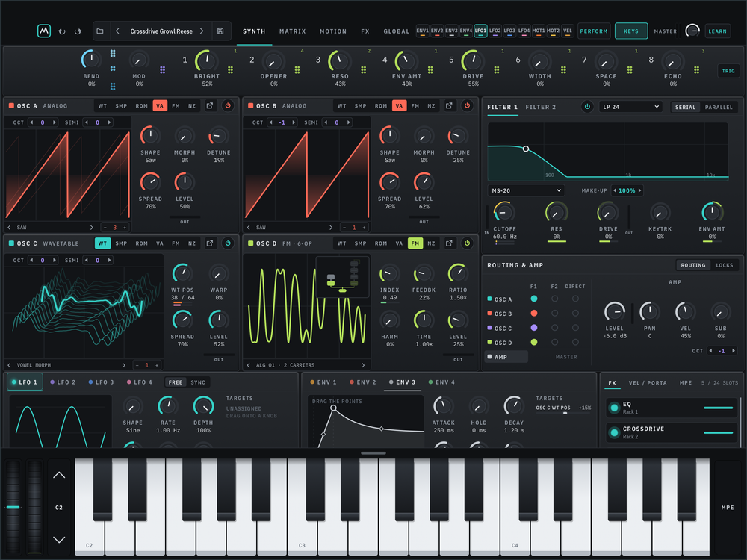Open the FM algorithm diagram
Image resolution: width=747 pixels, height=560 pixels.
[x=342, y=276]
